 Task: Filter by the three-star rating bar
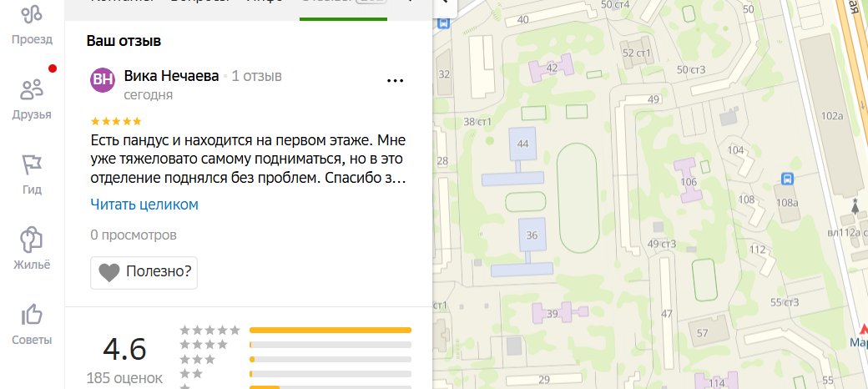point(331,360)
